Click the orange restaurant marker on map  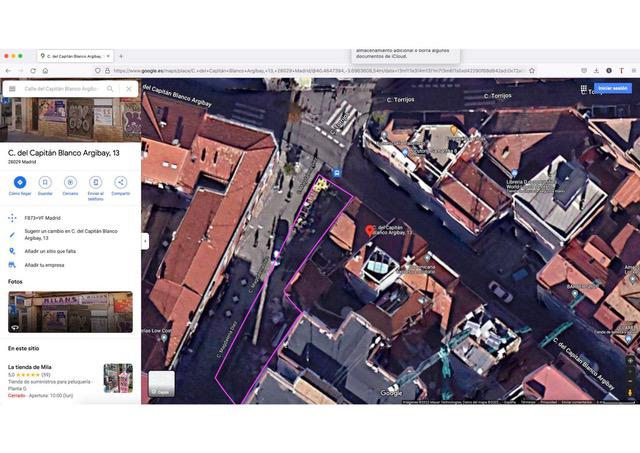tap(453, 130)
